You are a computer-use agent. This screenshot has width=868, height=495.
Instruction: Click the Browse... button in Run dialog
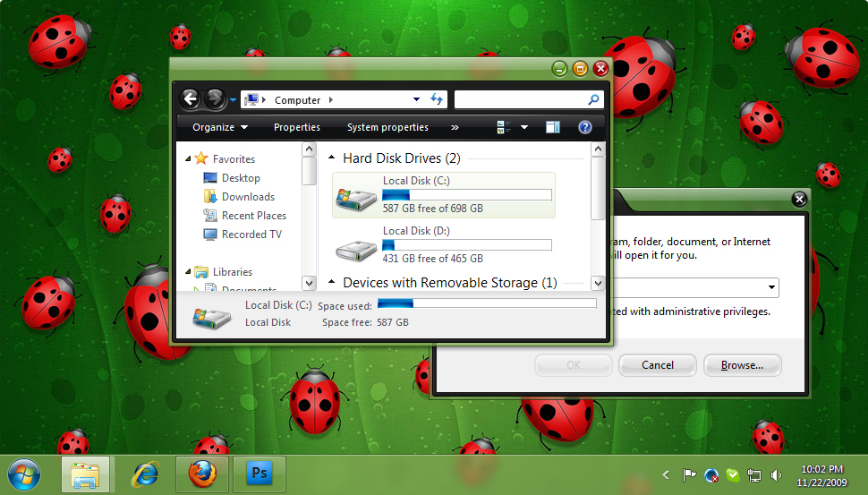pyautogui.click(x=742, y=365)
